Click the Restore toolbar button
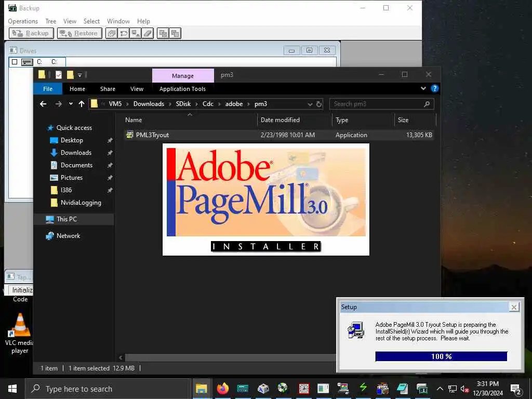Image resolution: width=532 pixels, height=399 pixels. pyautogui.click(x=79, y=33)
